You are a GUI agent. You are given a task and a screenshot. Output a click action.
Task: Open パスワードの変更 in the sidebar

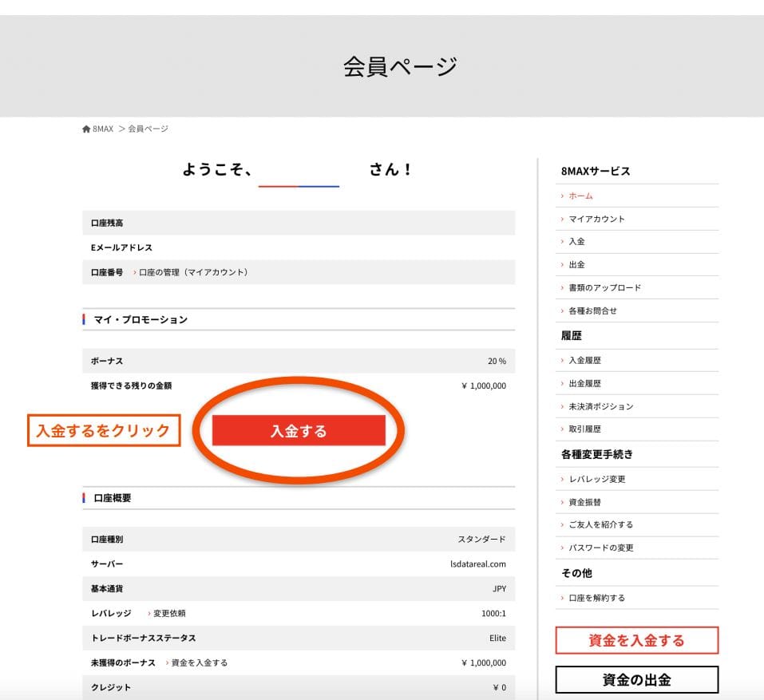pyautogui.click(x=601, y=548)
